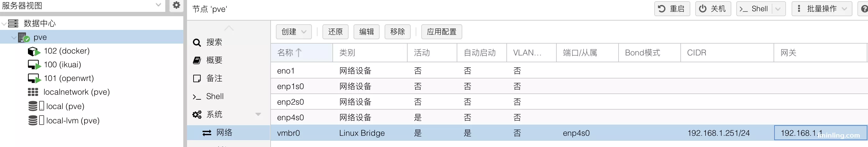
Task: Sort by the 名称 column header
Action: coord(302,53)
